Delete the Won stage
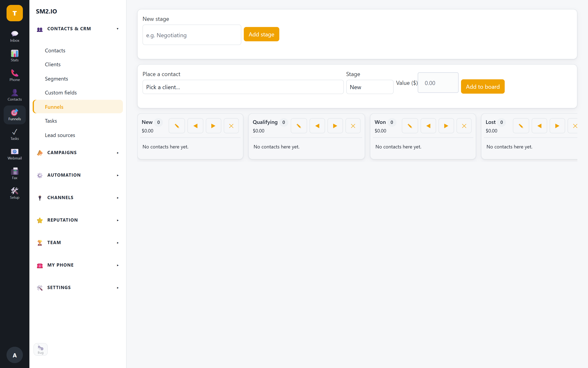The height and width of the screenshot is (368, 588). (464, 126)
